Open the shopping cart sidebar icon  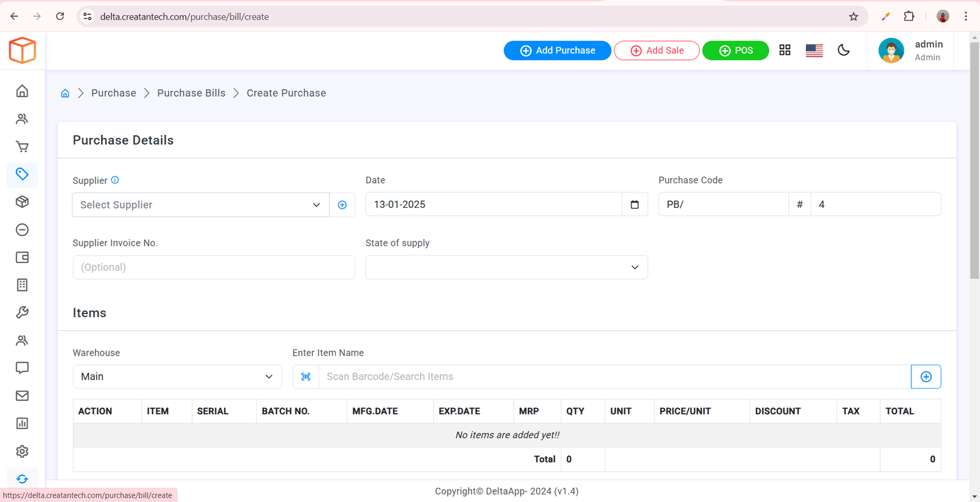(x=22, y=146)
